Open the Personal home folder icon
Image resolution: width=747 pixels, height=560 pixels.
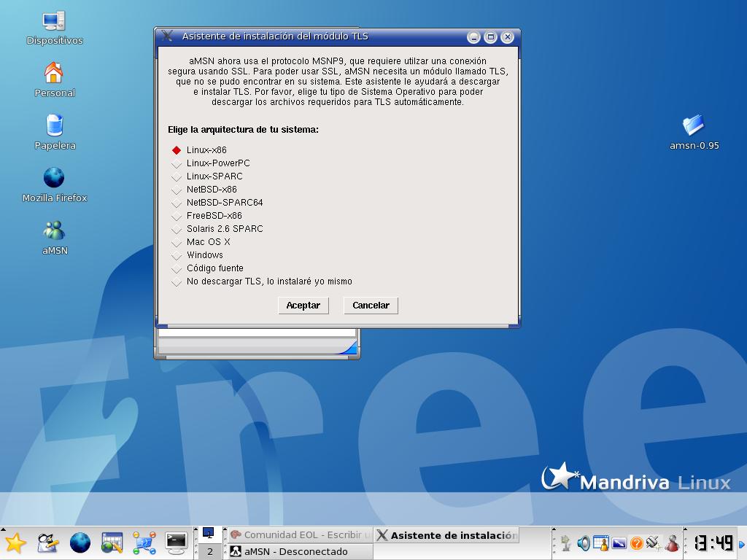(54, 80)
